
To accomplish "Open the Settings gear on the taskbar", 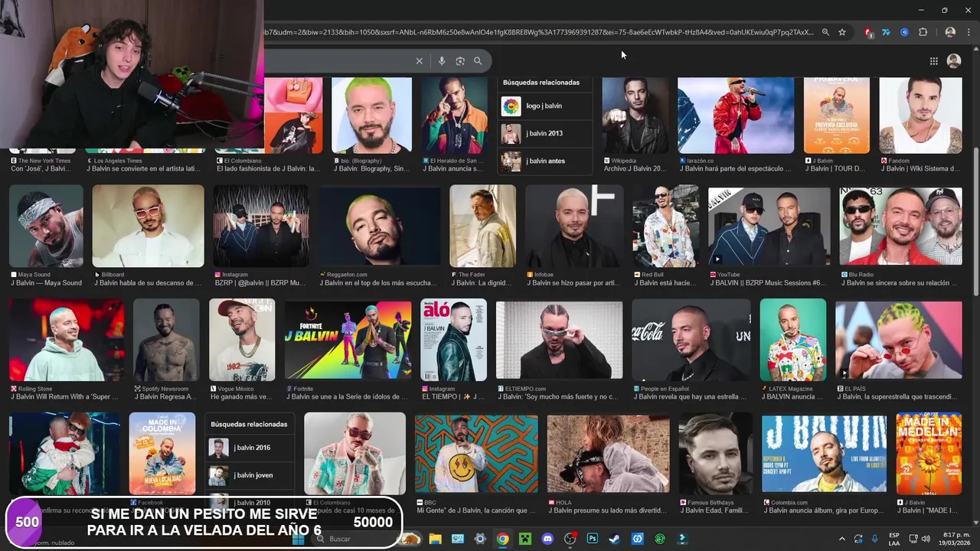I will 480,539.
